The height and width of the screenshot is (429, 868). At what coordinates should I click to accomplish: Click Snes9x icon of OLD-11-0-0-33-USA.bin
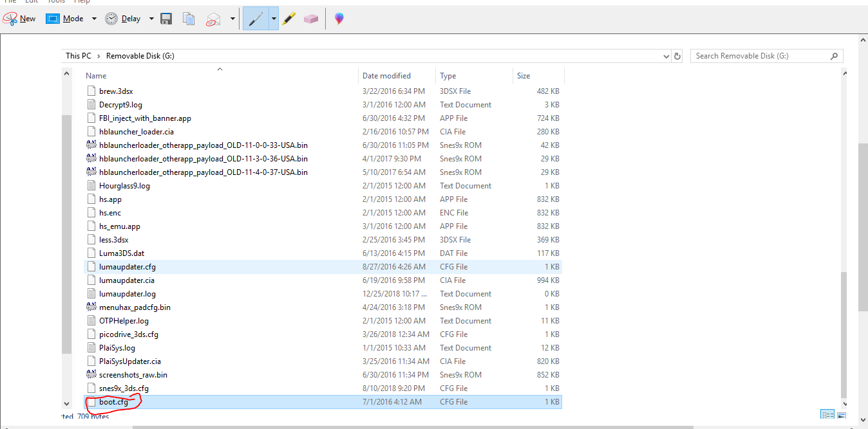click(91, 145)
